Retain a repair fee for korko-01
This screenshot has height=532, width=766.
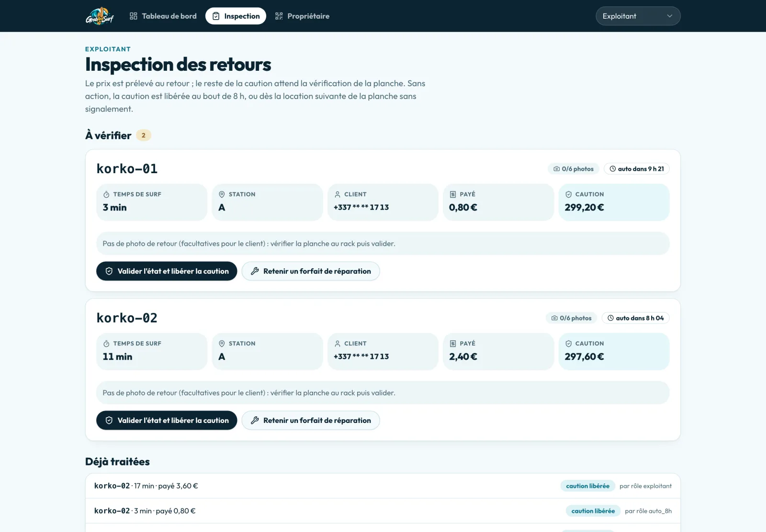(x=311, y=271)
